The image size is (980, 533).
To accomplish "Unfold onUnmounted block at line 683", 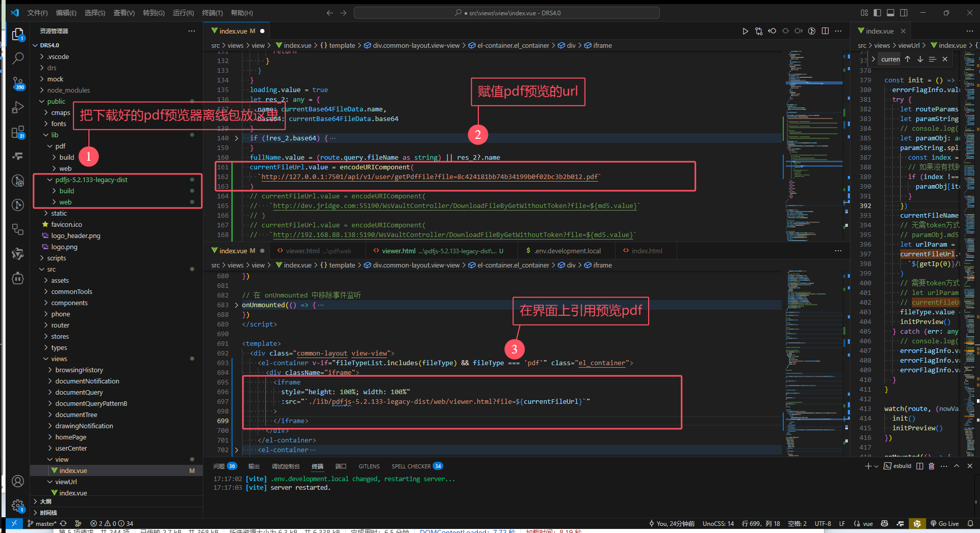I will (x=236, y=305).
